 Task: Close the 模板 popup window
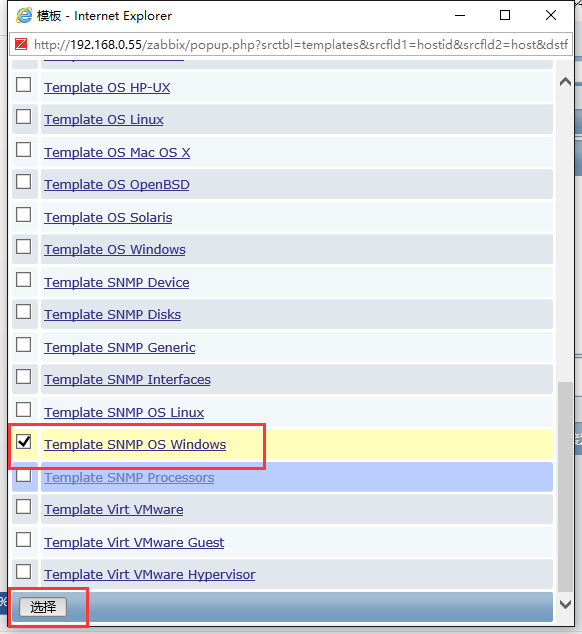coord(551,15)
